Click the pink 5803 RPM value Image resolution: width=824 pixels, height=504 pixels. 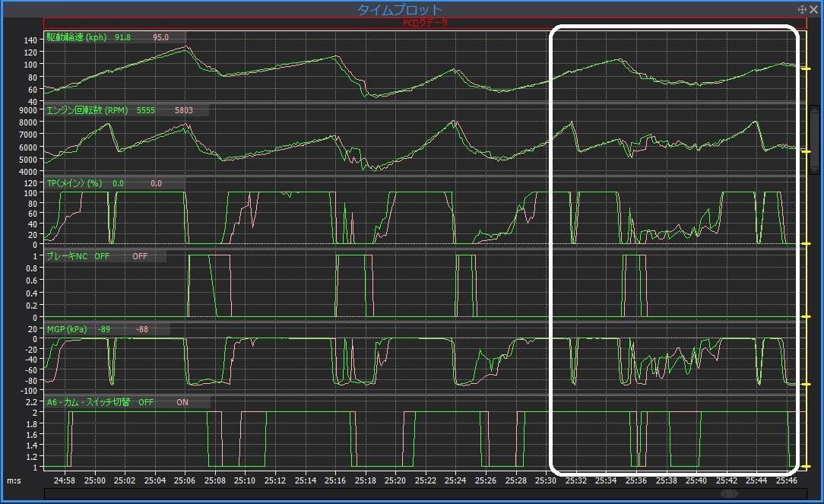click(184, 110)
